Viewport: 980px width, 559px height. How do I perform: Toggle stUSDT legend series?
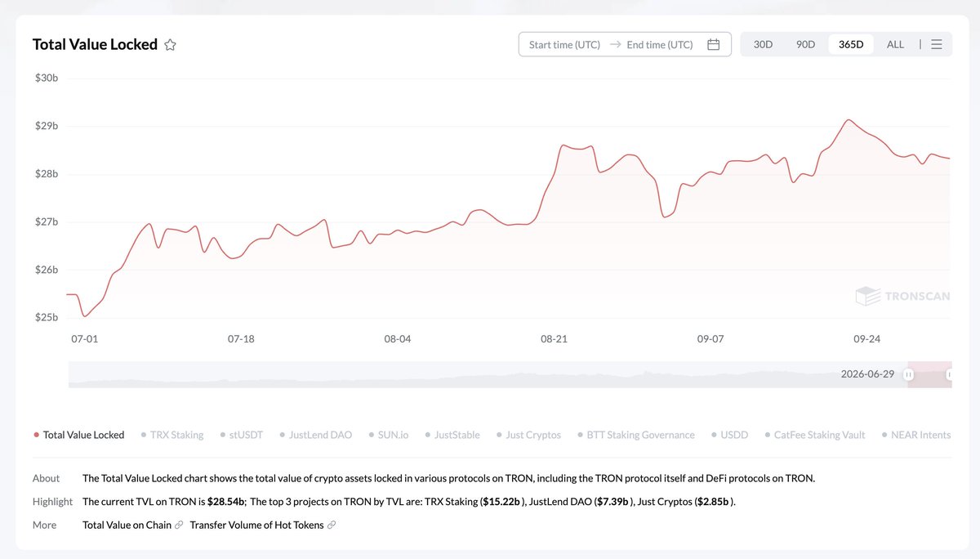(242, 435)
